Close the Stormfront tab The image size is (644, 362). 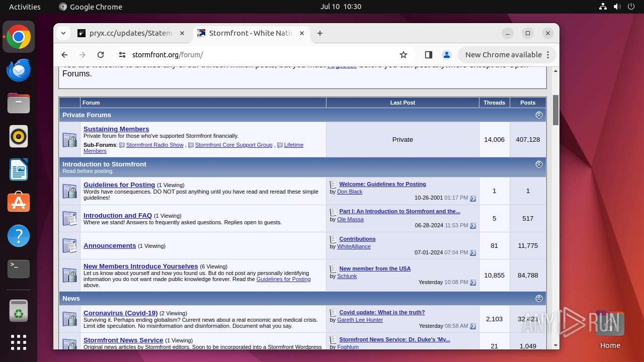(x=302, y=33)
